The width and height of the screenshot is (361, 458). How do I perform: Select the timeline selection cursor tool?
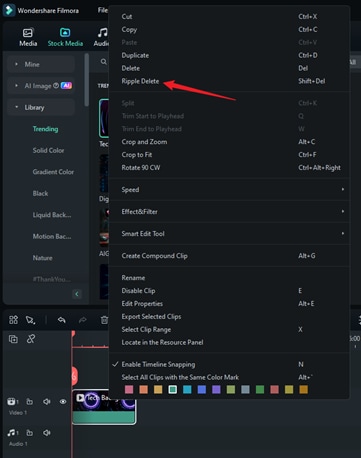pos(30,320)
